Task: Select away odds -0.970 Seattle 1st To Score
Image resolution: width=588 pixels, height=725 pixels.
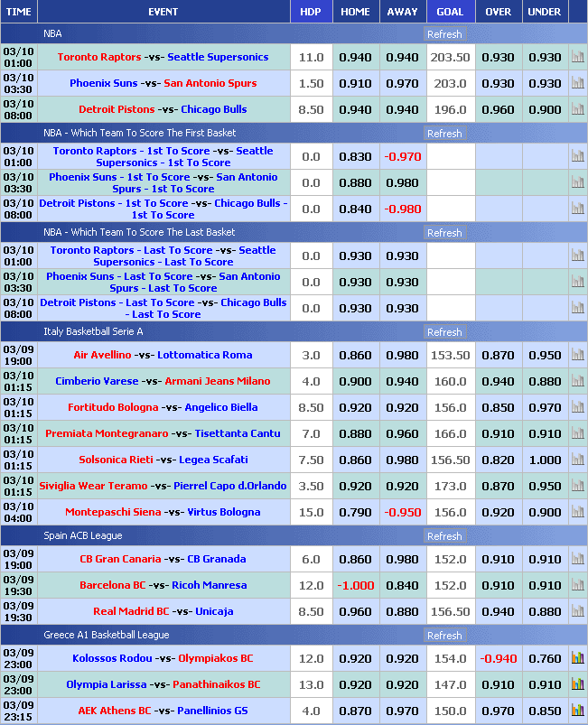Action: click(403, 157)
